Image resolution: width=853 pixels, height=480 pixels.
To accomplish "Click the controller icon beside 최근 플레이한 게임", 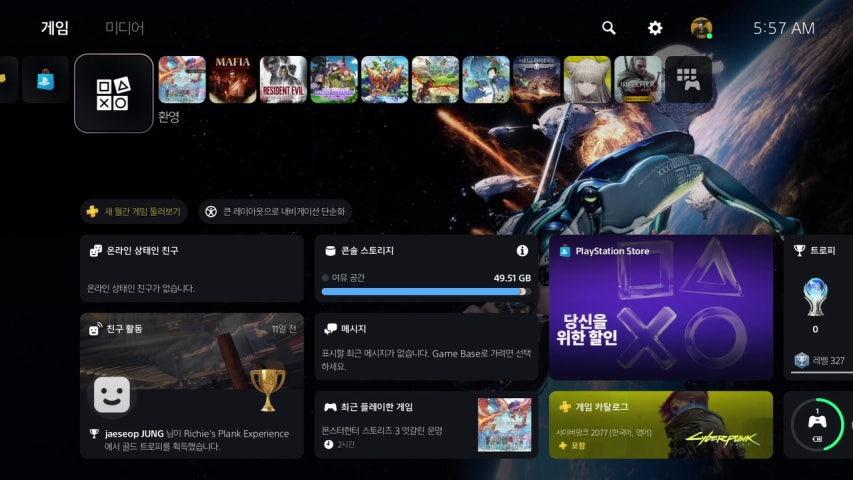I will point(330,407).
